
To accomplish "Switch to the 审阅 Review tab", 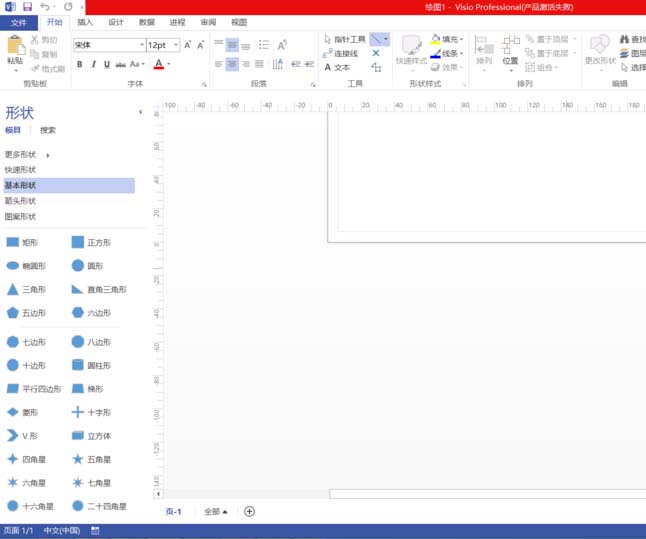I will [x=208, y=22].
